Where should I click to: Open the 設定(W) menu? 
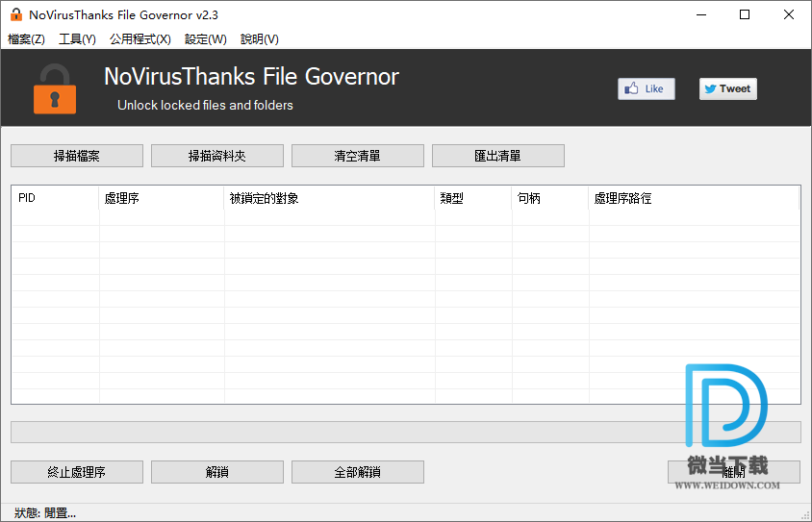click(x=206, y=39)
